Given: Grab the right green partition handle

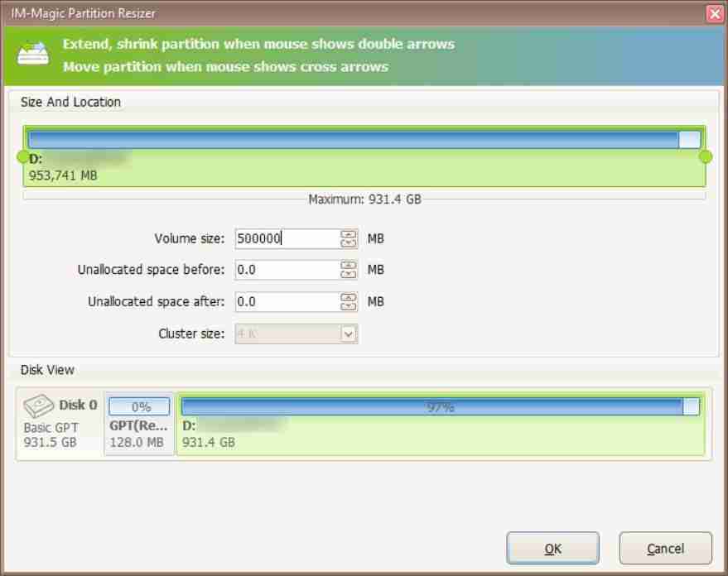Looking at the screenshot, I should pyautogui.click(x=706, y=156).
